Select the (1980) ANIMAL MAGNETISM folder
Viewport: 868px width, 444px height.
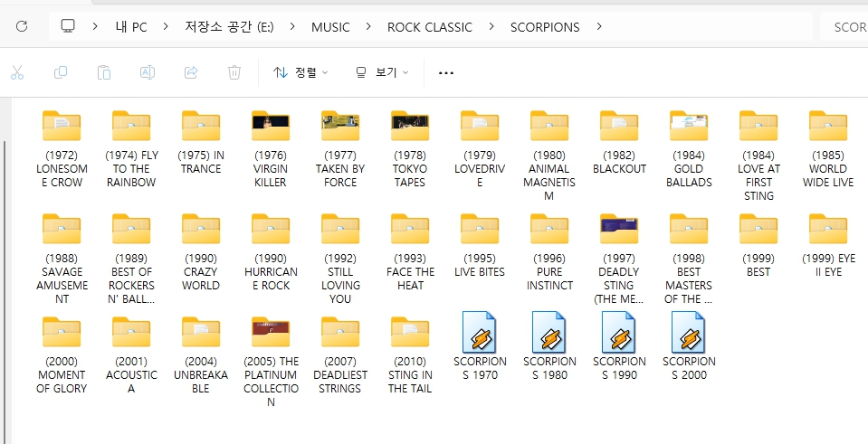coord(549,155)
